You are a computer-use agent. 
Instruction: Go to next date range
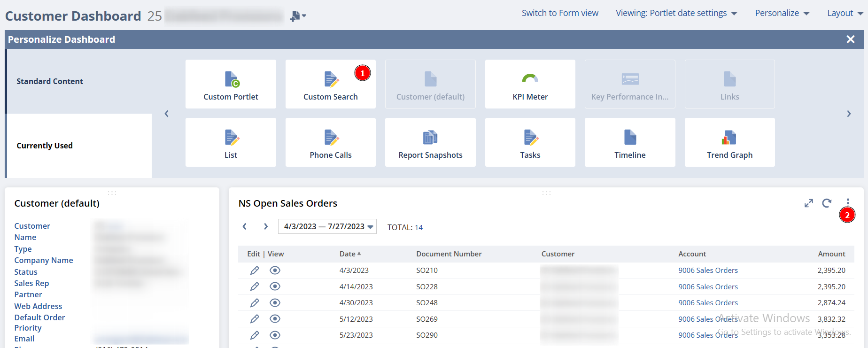(x=266, y=226)
